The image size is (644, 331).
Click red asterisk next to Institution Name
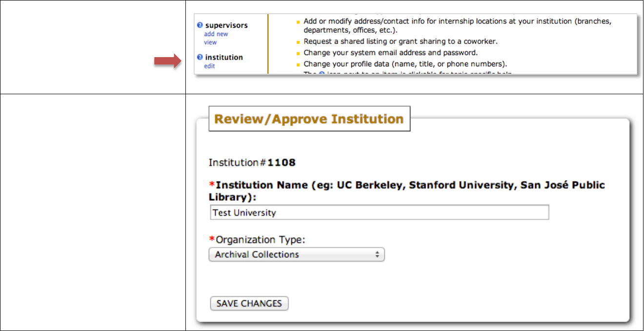(212, 185)
